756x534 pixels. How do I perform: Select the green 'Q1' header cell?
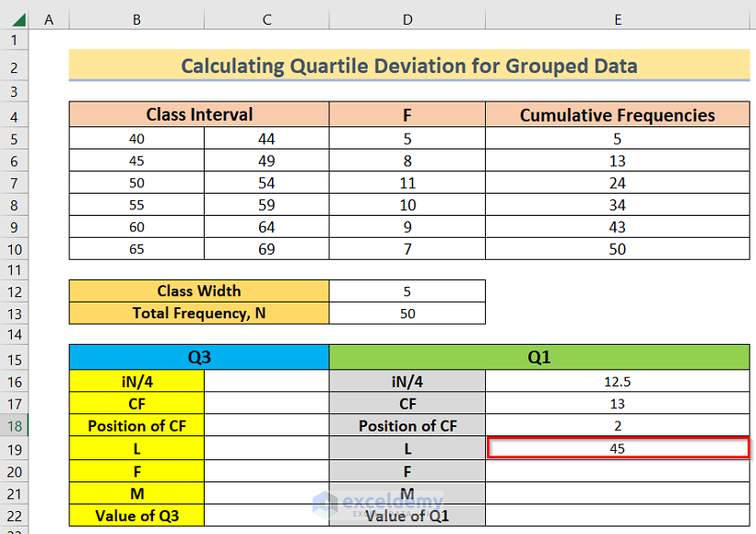click(539, 357)
